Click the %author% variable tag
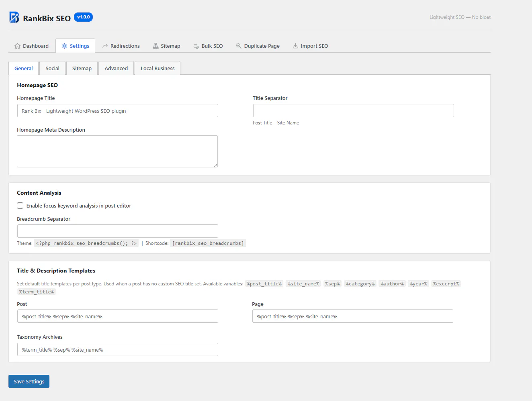This screenshot has height=401, width=532. coord(392,284)
